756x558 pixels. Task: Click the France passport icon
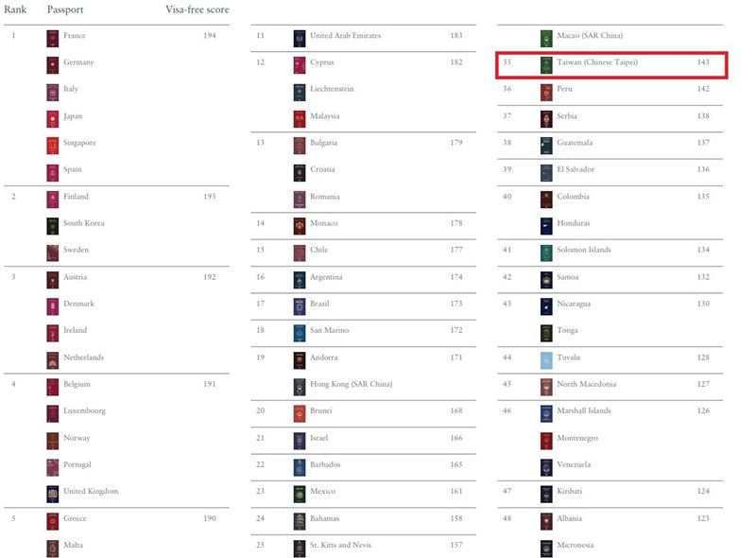53,39
